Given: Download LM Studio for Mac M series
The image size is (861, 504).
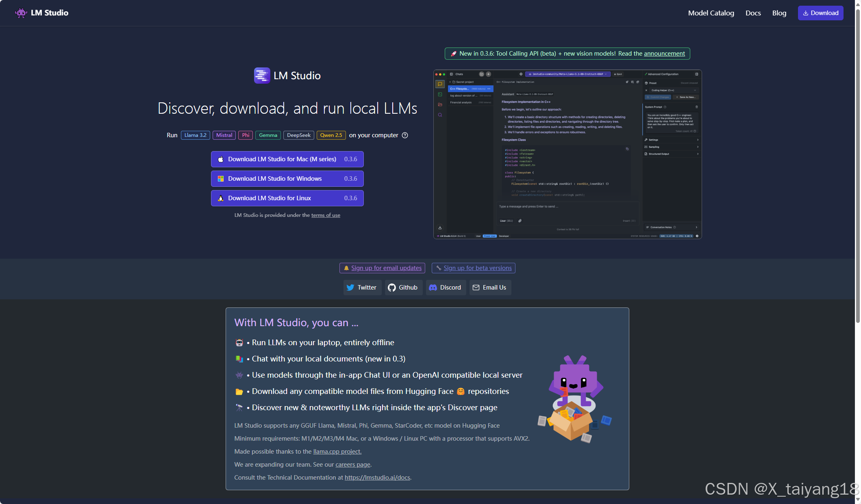Looking at the screenshot, I should pyautogui.click(x=287, y=159).
